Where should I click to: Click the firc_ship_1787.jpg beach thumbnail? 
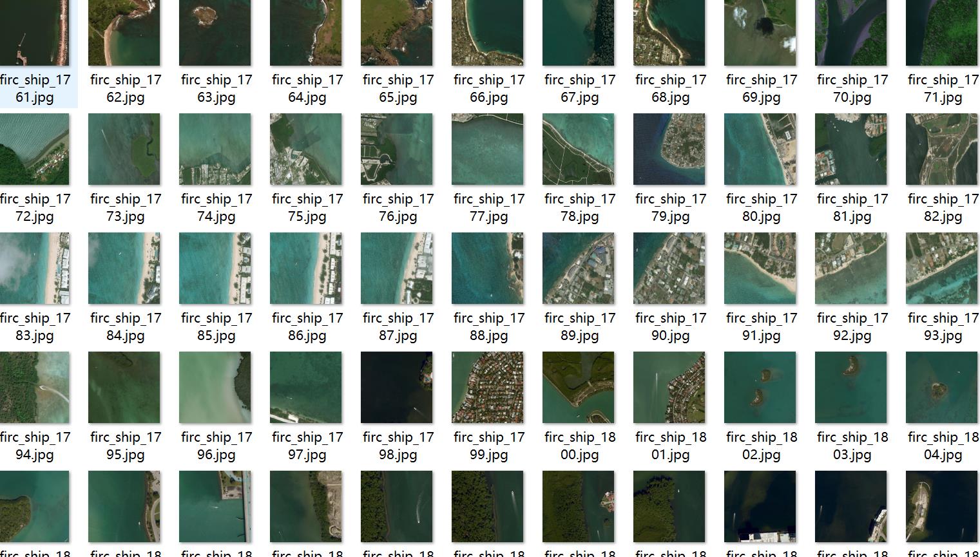(x=397, y=269)
